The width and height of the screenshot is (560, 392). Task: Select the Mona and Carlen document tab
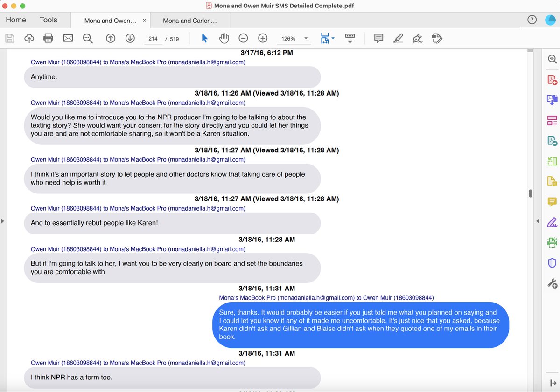(189, 21)
